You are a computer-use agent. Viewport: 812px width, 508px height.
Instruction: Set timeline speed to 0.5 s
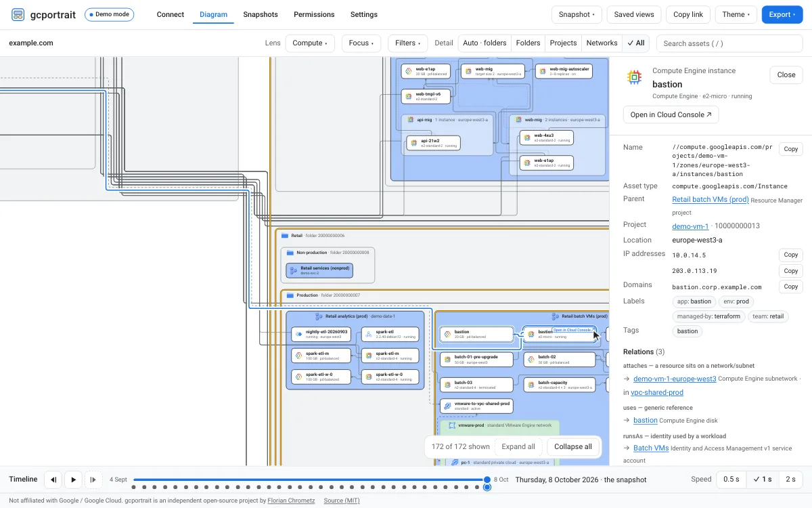731,479
